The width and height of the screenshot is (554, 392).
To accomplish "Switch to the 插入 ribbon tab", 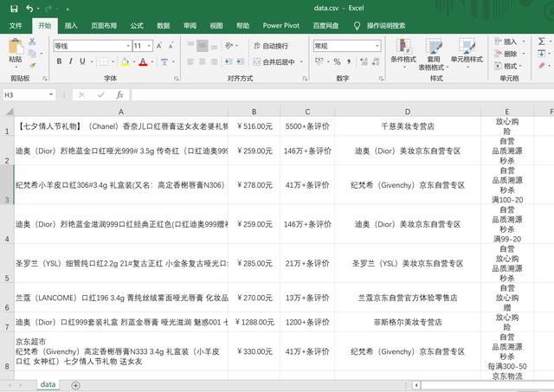I will click(x=71, y=25).
